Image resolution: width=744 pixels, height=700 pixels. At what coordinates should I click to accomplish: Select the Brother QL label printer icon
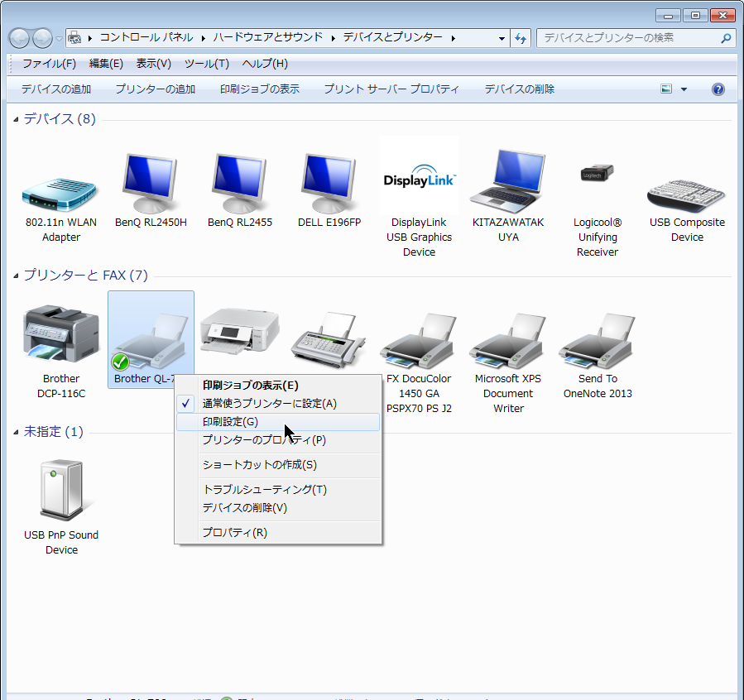[150, 340]
